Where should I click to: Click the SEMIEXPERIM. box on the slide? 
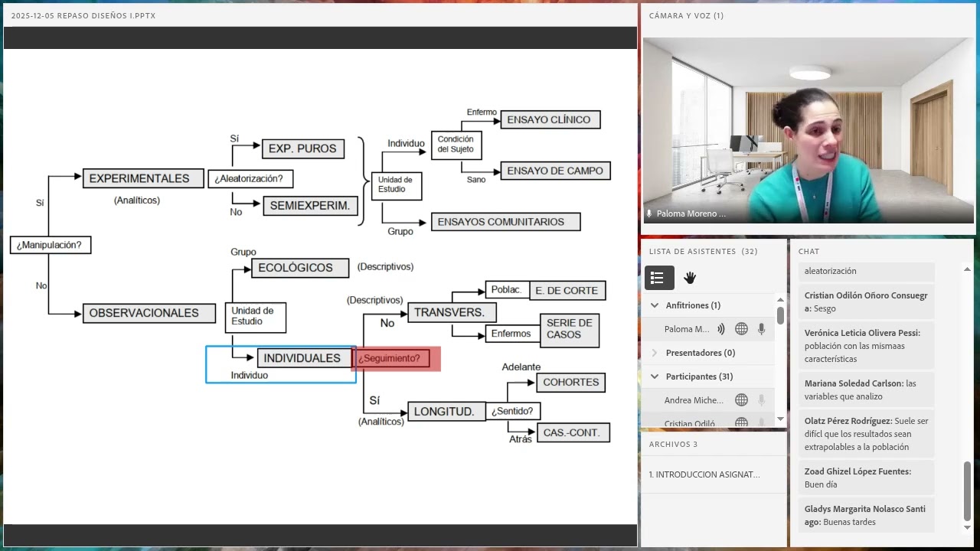(309, 206)
